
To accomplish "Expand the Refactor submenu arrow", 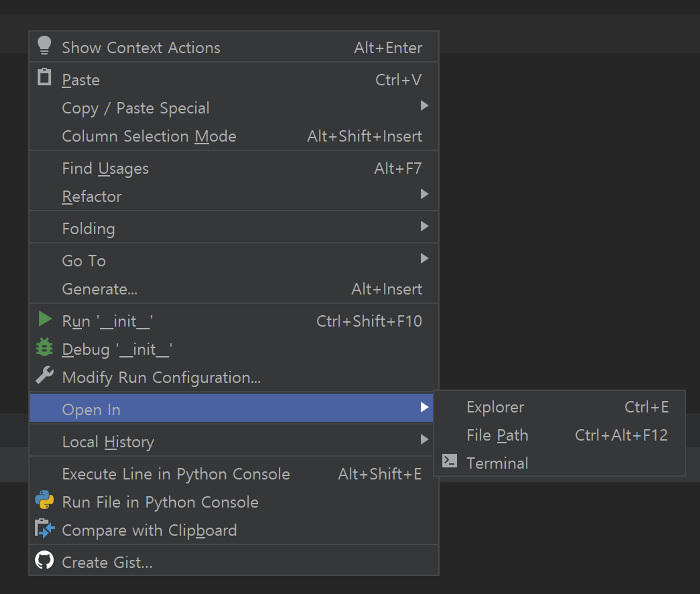I will coord(424,194).
